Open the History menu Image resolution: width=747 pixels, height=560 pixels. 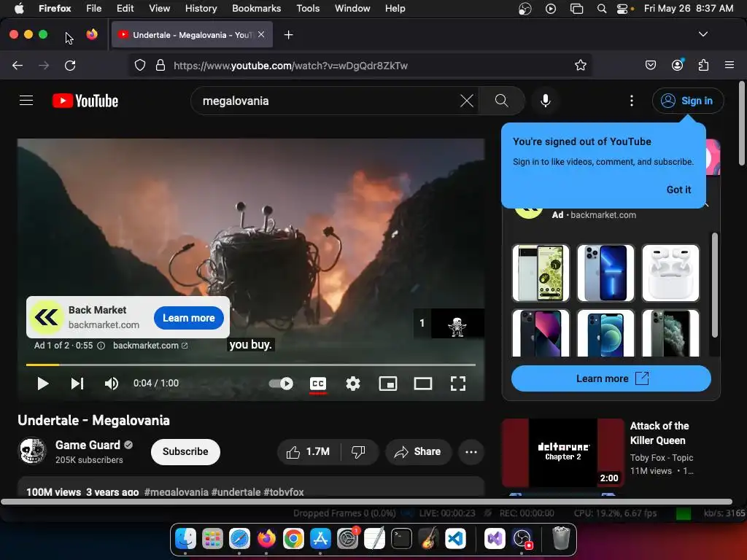[x=201, y=8]
